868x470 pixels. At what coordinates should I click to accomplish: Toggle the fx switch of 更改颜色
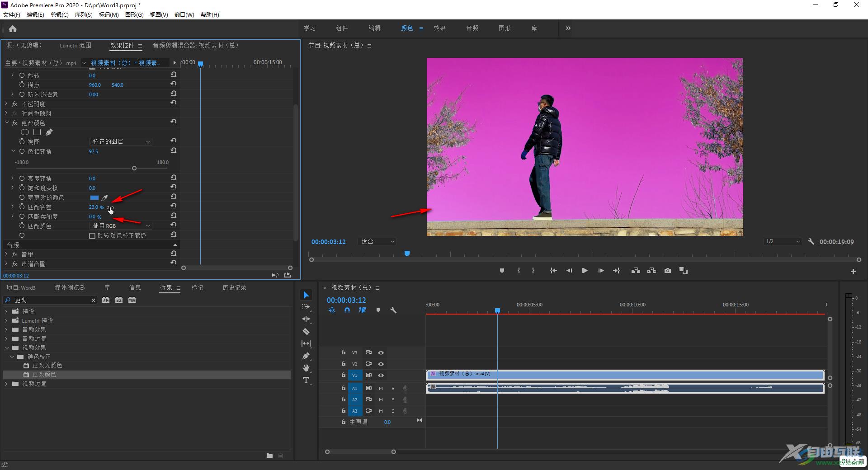[x=14, y=123]
